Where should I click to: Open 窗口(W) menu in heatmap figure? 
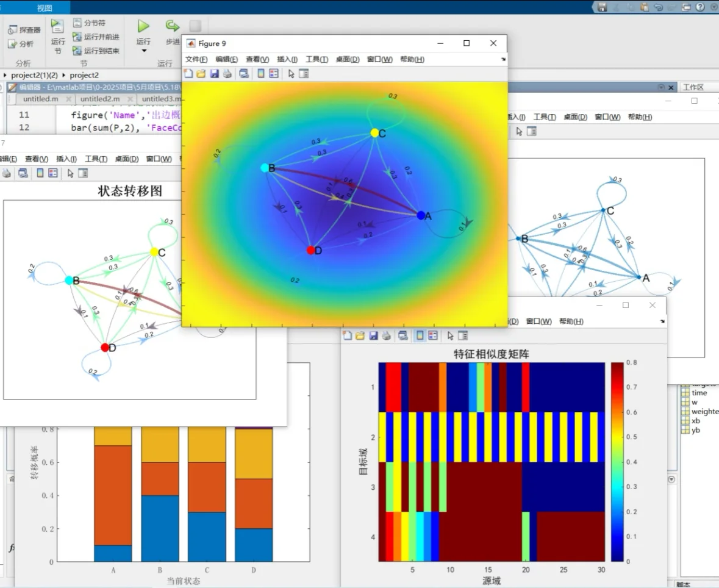(x=538, y=321)
